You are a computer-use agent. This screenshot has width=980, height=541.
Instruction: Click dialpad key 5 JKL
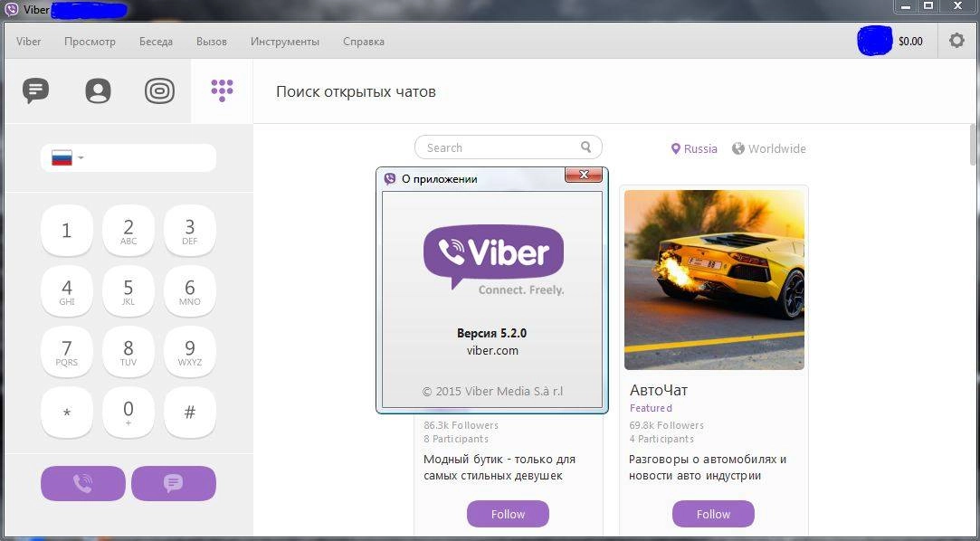pyautogui.click(x=128, y=291)
